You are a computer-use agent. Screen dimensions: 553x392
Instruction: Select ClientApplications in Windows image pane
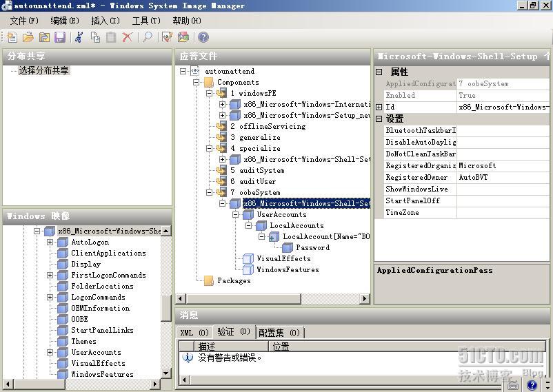click(x=109, y=253)
